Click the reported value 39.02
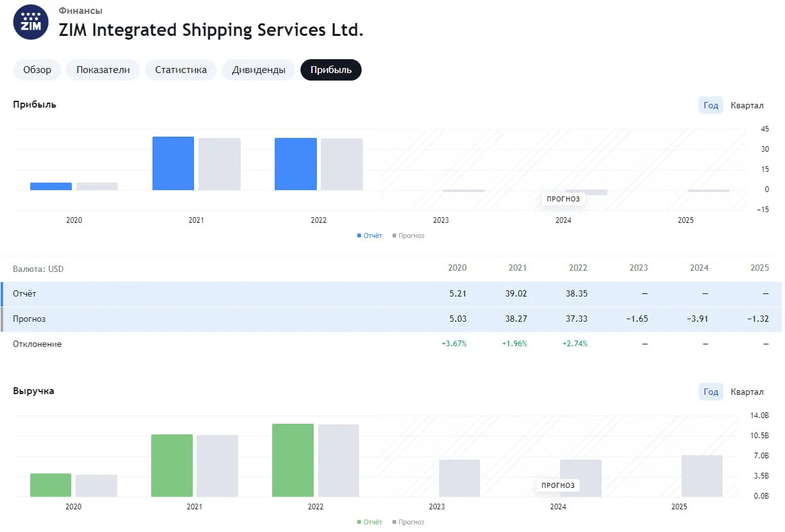The width and height of the screenshot is (785, 532). [x=517, y=293]
